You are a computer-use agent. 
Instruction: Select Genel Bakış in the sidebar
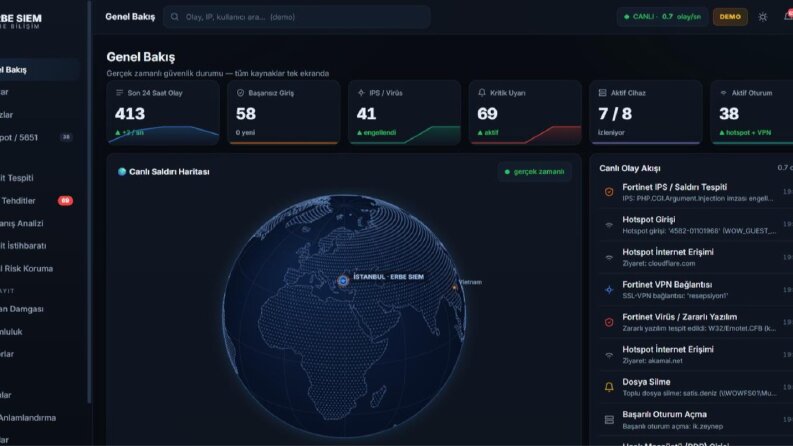pyautogui.click(x=39, y=69)
